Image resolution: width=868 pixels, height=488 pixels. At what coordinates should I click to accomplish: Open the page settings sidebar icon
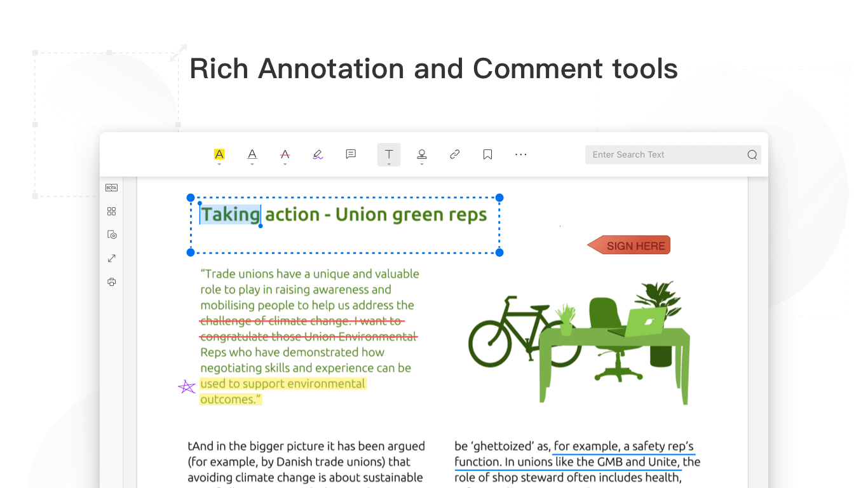(x=112, y=234)
